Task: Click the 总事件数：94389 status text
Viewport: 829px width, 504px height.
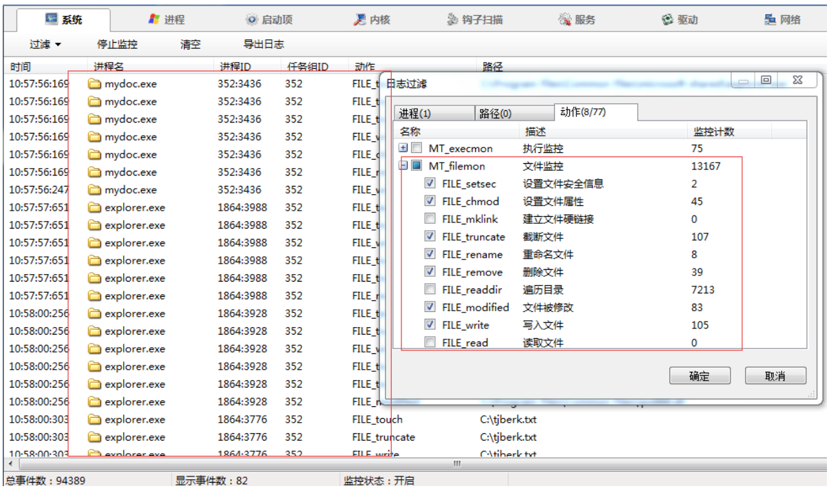Action: click(x=45, y=481)
